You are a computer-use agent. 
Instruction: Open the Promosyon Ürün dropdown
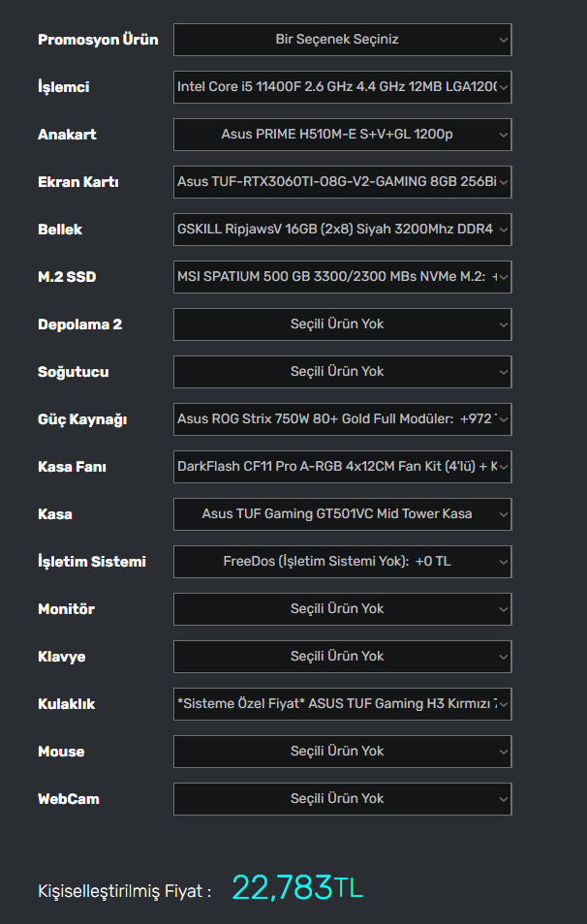click(342, 40)
